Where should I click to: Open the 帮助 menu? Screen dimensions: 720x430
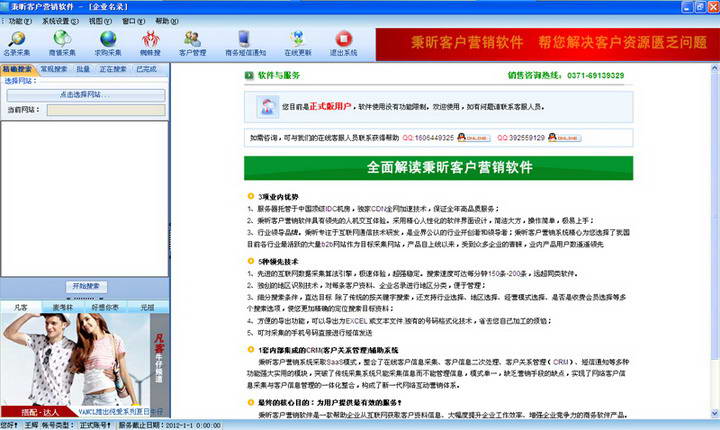point(166,21)
